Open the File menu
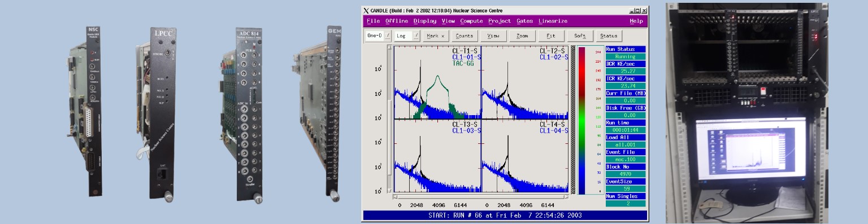The image size is (868, 224). click(373, 21)
